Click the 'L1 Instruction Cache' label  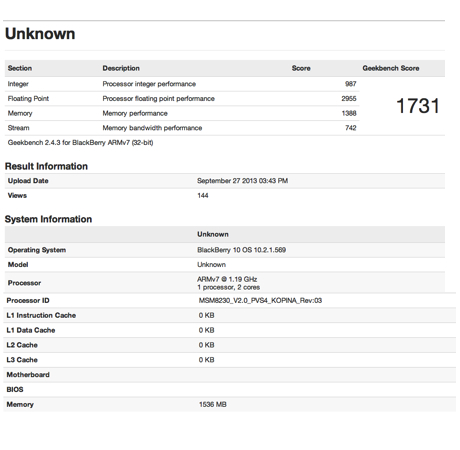[41, 315]
